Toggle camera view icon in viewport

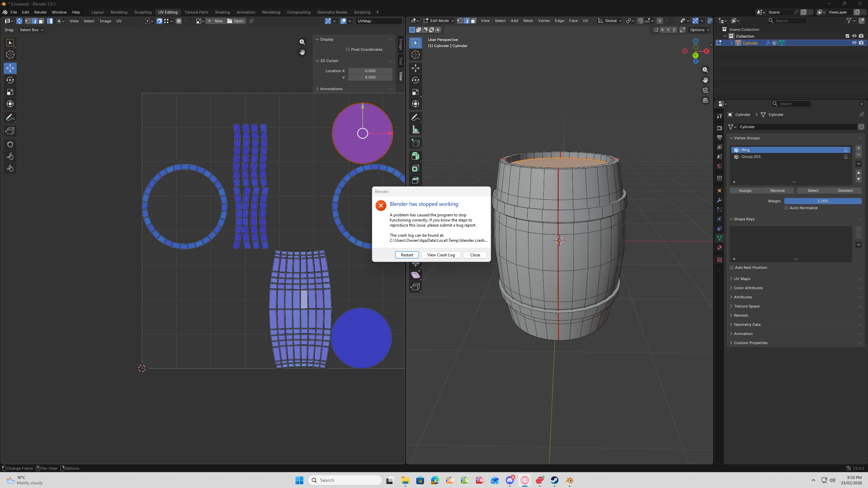tap(705, 90)
